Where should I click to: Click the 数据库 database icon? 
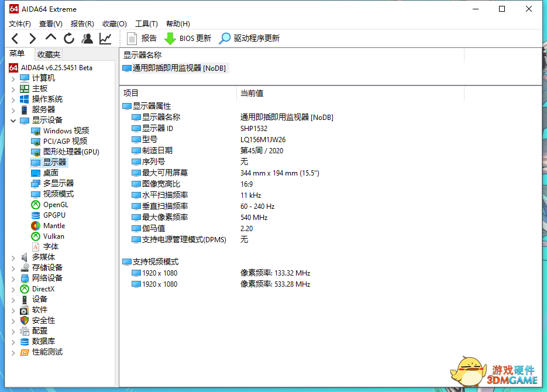25,342
